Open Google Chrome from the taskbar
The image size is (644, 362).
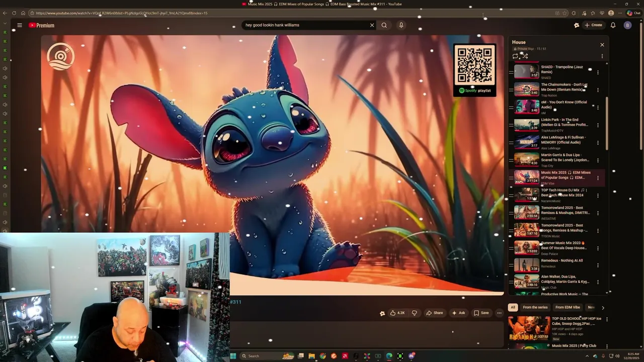coord(323,356)
